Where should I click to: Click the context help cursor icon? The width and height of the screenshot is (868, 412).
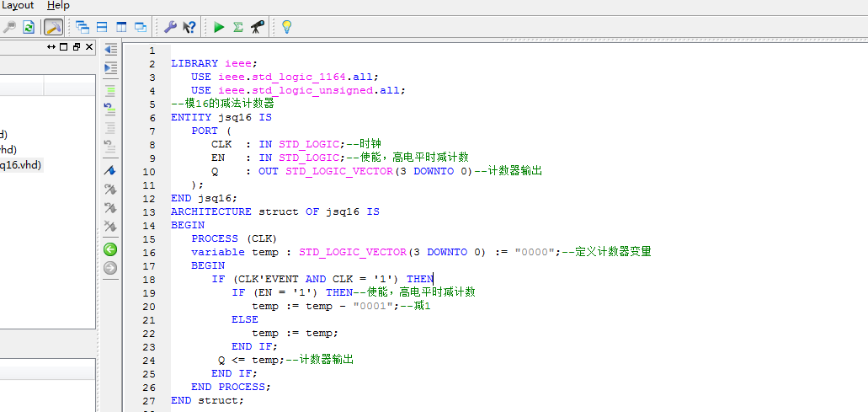tap(189, 27)
